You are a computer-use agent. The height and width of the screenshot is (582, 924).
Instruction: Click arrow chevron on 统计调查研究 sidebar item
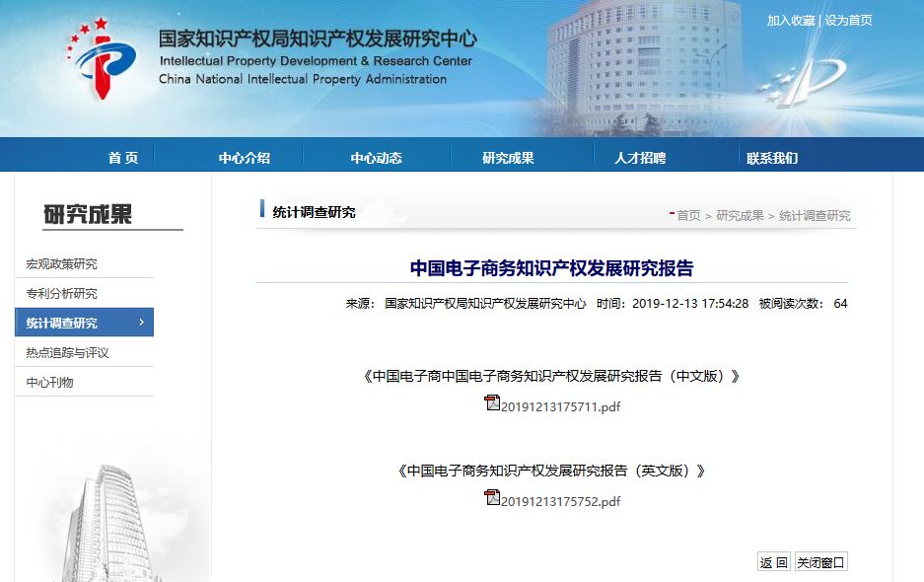[x=141, y=322]
